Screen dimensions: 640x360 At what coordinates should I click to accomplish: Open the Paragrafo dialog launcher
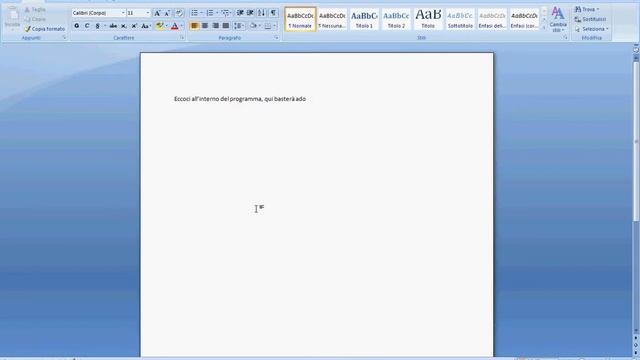276,38
